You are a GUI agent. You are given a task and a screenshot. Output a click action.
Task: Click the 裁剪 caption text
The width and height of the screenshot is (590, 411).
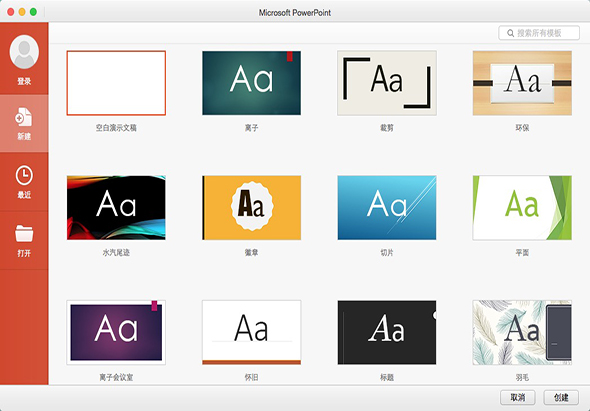click(x=387, y=128)
